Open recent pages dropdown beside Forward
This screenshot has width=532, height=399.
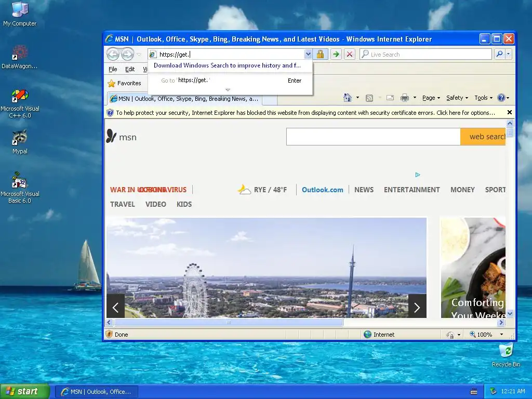(x=139, y=54)
